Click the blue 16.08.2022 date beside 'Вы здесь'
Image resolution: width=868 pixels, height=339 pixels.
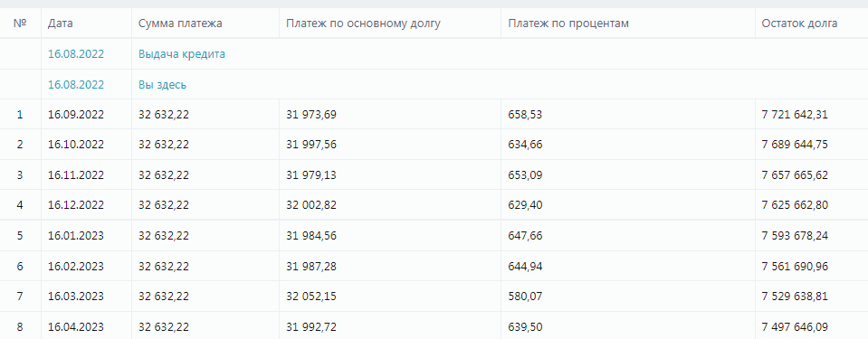click(76, 85)
